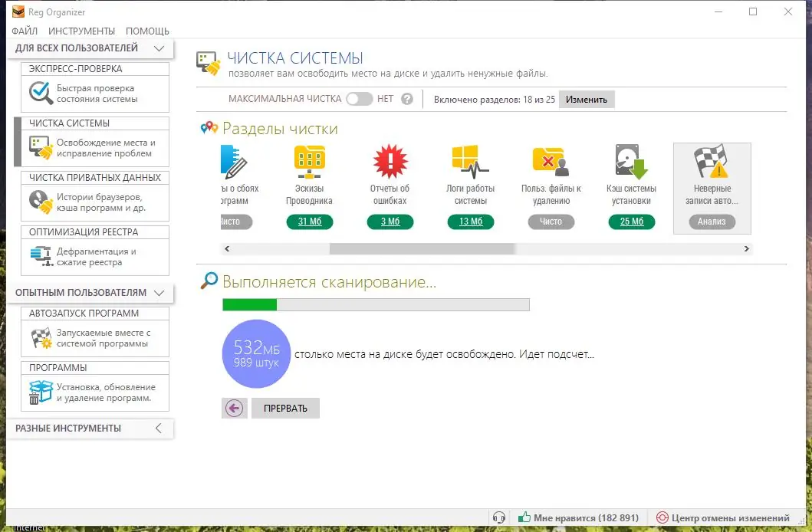Click the ЧИСТКА СИСТЕМЫ header icon
Viewport: 812px width, 532px height.
(x=209, y=63)
